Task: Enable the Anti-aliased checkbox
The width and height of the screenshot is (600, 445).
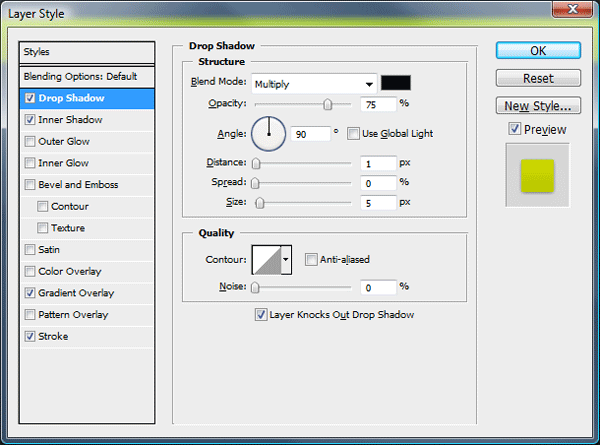Action: [311, 259]
